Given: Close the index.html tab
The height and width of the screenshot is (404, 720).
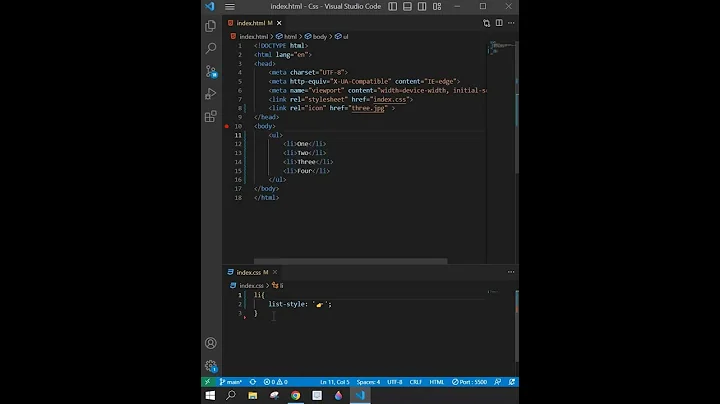Looking at the screenshot, I should coord(279,23).
